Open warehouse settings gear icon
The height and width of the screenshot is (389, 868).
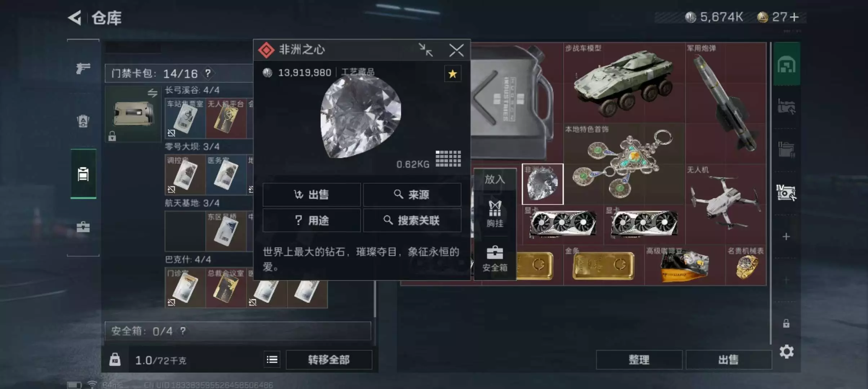pos(787,352)
